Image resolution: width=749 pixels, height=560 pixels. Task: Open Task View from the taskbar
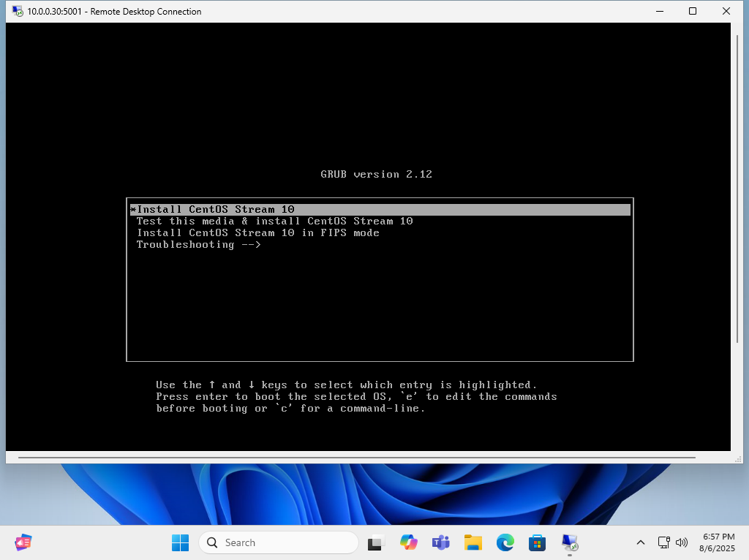[377, 542]
